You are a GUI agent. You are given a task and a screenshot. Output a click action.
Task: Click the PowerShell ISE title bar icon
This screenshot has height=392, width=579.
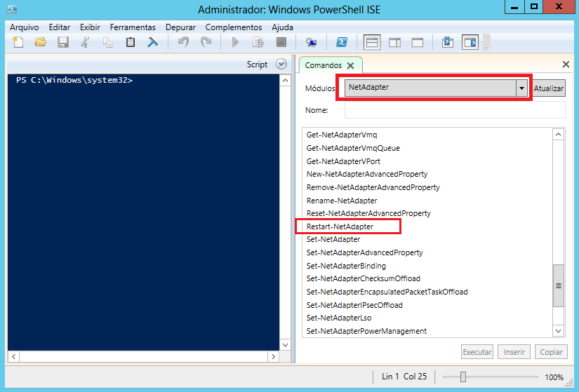coord(12,9)
